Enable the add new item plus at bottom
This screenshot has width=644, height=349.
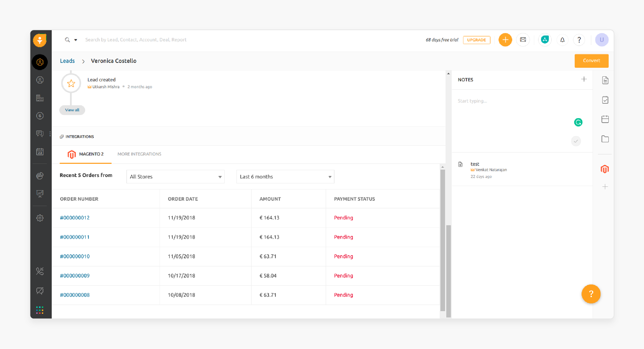coord(605,187)
